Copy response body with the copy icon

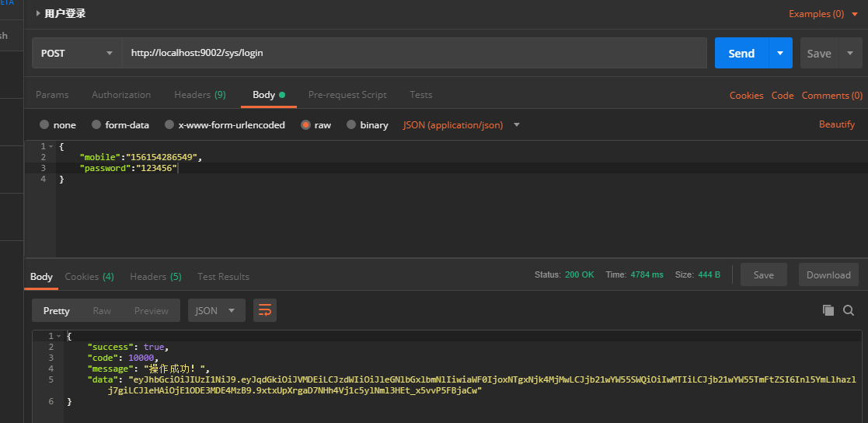pos(828,310)
